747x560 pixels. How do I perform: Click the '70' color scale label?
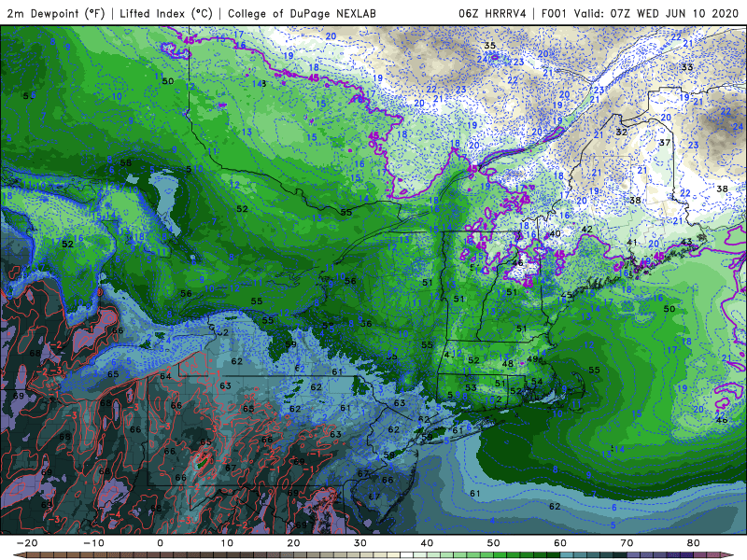[x=627, y=543]
